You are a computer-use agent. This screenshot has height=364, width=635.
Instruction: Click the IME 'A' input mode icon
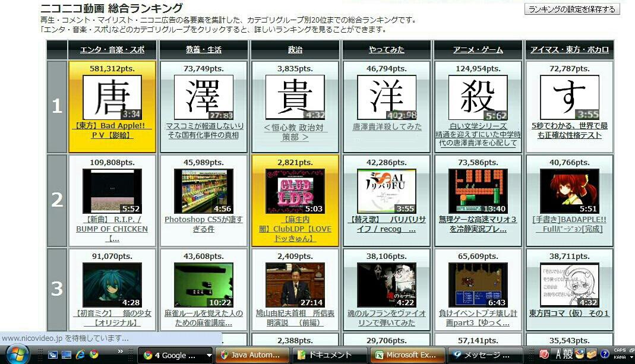558,354
